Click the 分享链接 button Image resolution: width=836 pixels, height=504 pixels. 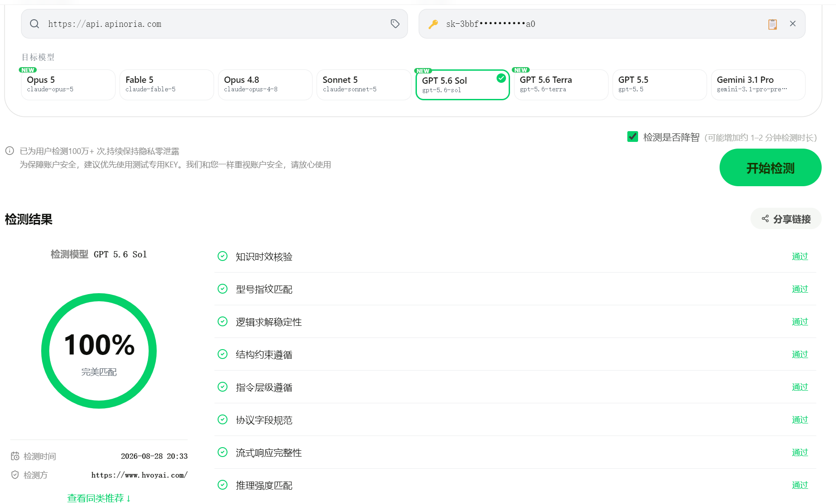pos(786,219)
